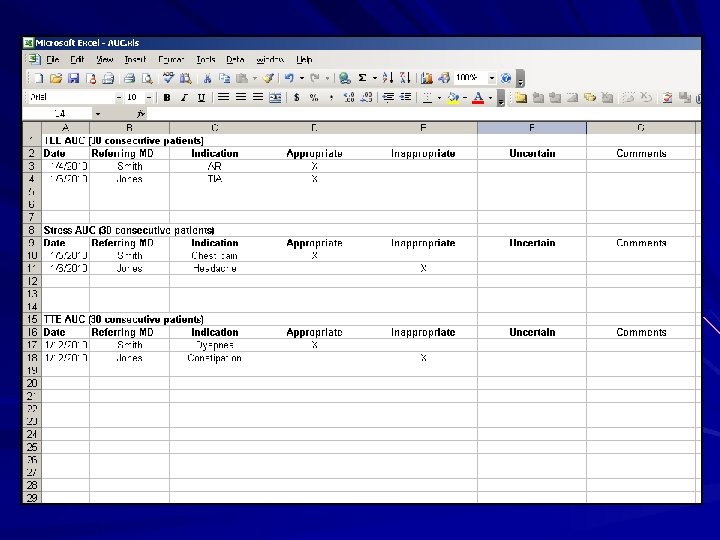Click the Paste clipboard icon

click(242, 79)
